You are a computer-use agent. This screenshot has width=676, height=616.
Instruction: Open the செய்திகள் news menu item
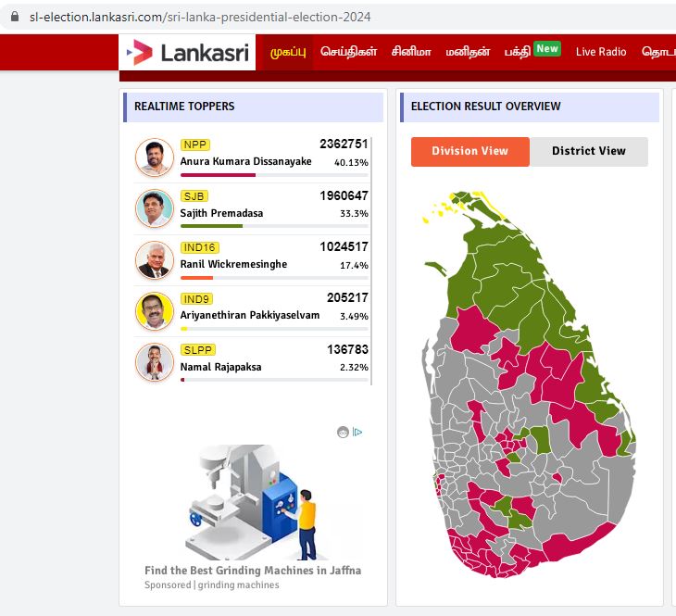point(348,52)
